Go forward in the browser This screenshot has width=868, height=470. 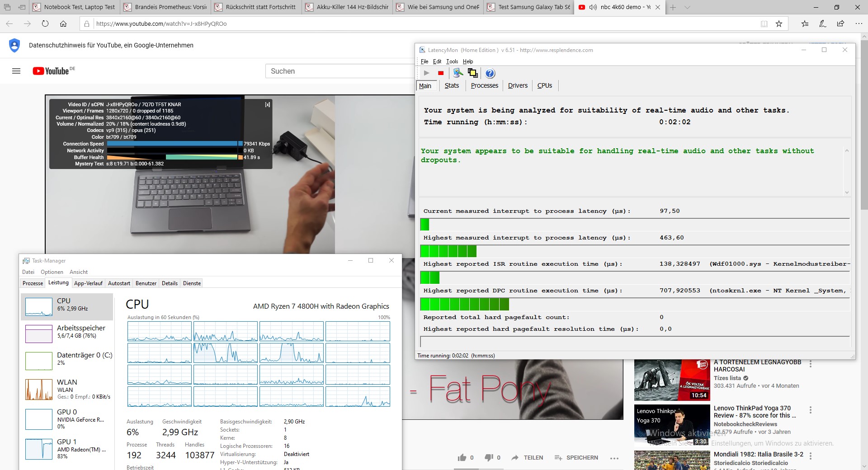click(27, 23)
